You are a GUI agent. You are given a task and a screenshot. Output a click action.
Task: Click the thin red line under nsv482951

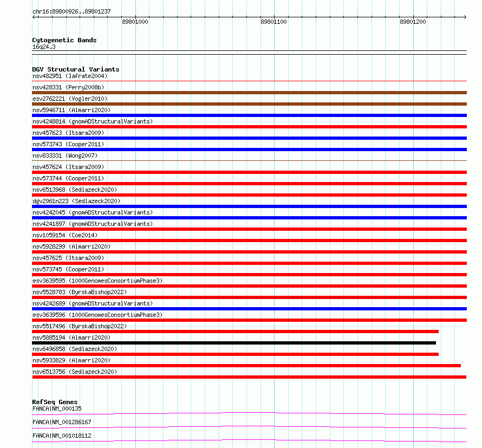[x=249, y=81]
